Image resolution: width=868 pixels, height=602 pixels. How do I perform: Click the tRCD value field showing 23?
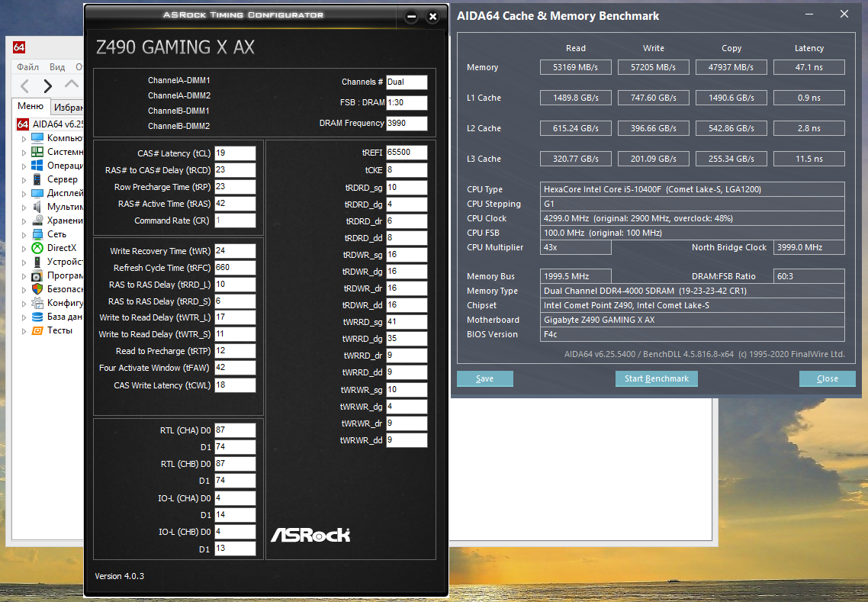pos(235,170)
